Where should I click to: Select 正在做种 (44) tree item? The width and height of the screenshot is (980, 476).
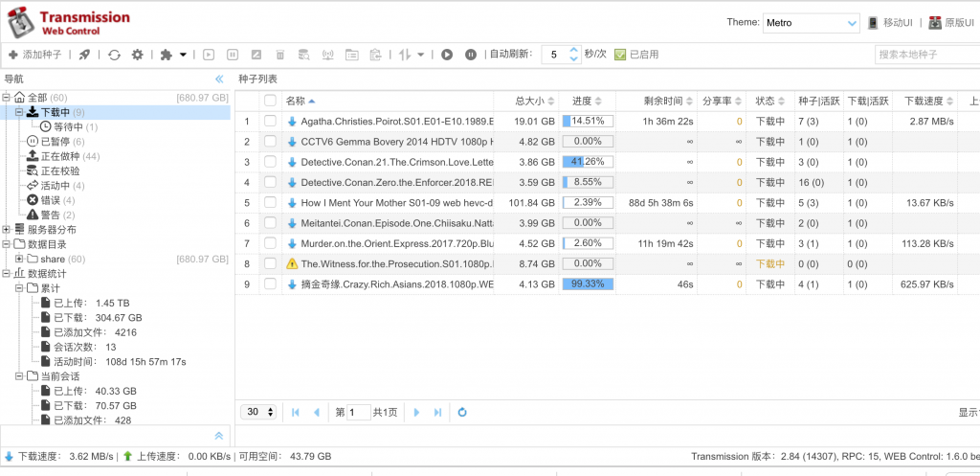(x=63, y=156)
